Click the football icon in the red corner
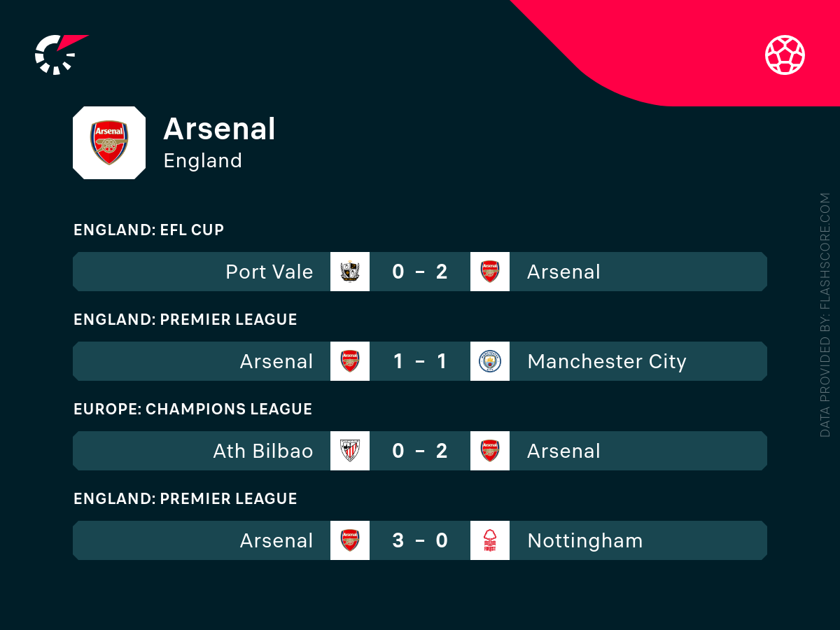This screenshot has height=630, width=840. click(785, 55)
